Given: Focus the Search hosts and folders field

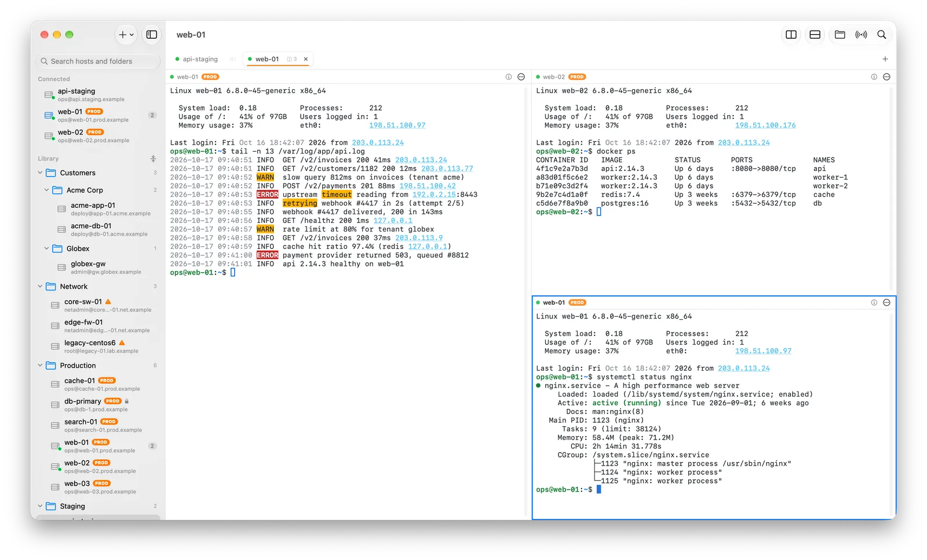Looking at the screenshot, I should pos(98,61).
